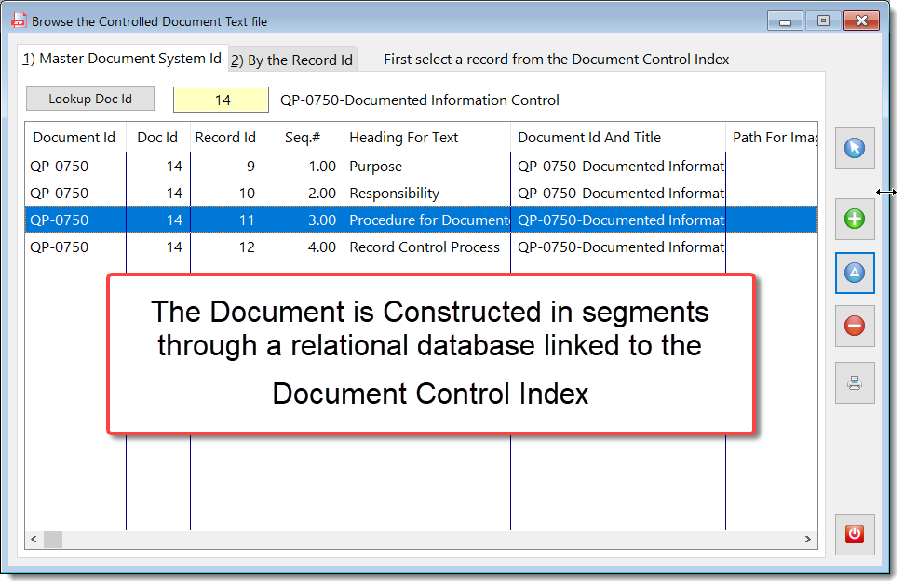Switch to the 'By the Record Id' tab
This screenshot has width=904, height=588.
292,58
